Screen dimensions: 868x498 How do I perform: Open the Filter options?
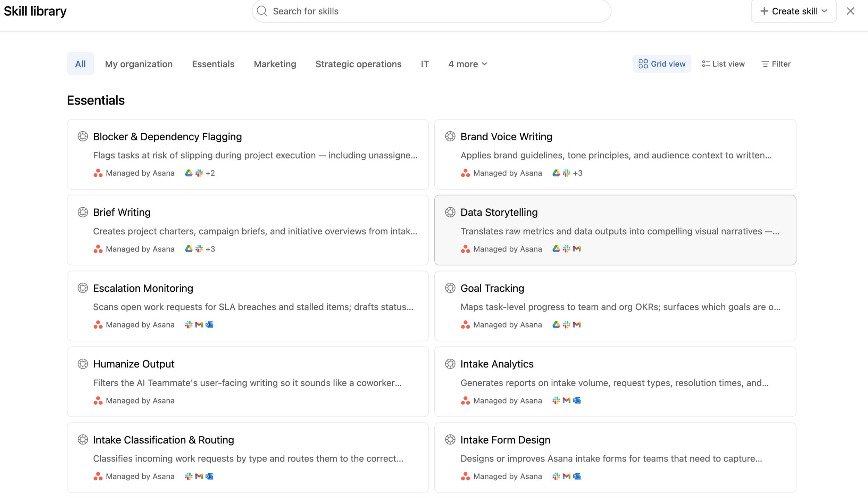[776, 64]
